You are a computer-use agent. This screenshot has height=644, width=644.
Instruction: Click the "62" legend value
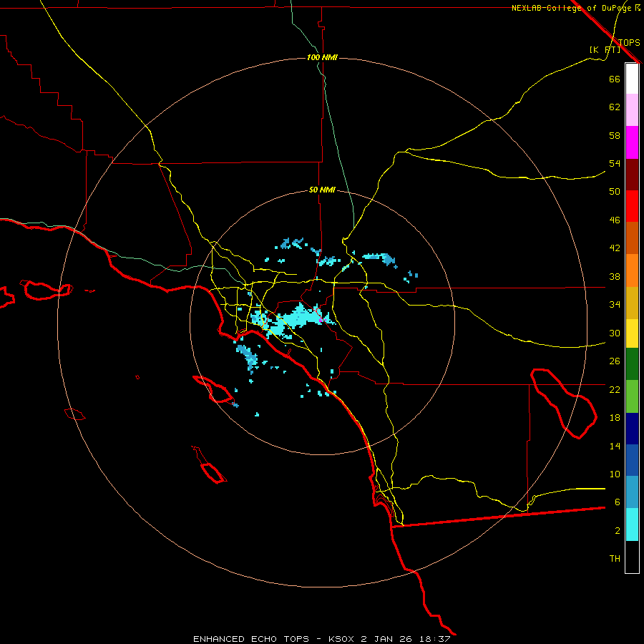[615, 107]
